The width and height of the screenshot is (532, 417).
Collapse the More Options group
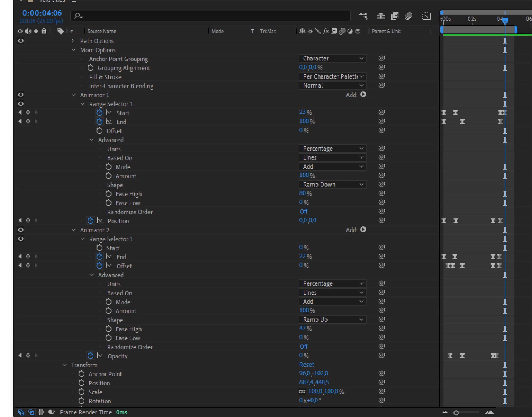(73, 50)
